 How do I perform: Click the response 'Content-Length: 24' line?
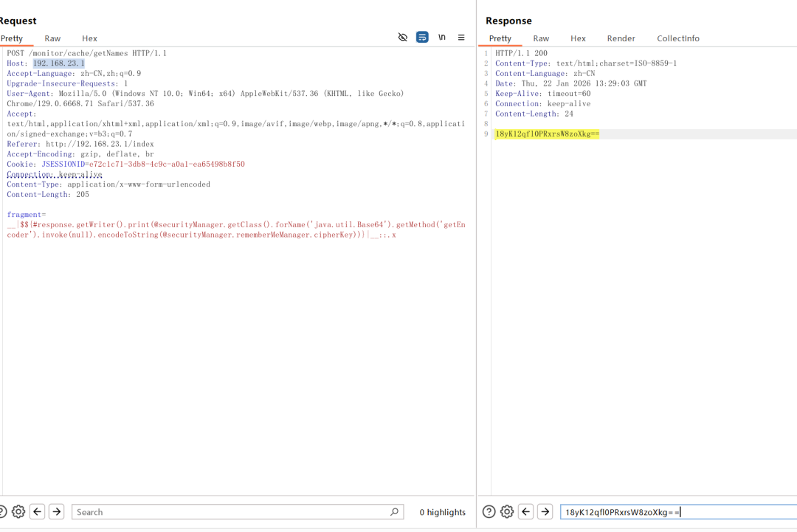[534, 114]
